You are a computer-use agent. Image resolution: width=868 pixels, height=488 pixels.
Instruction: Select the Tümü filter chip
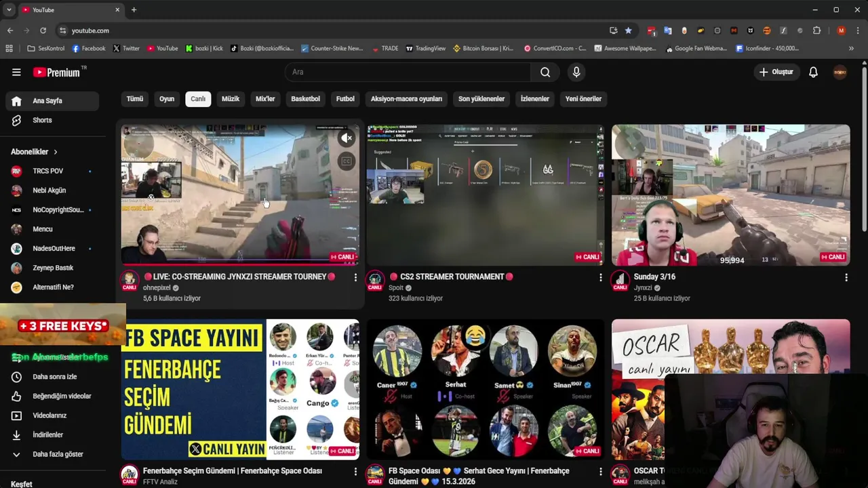(x=135, y=99)
